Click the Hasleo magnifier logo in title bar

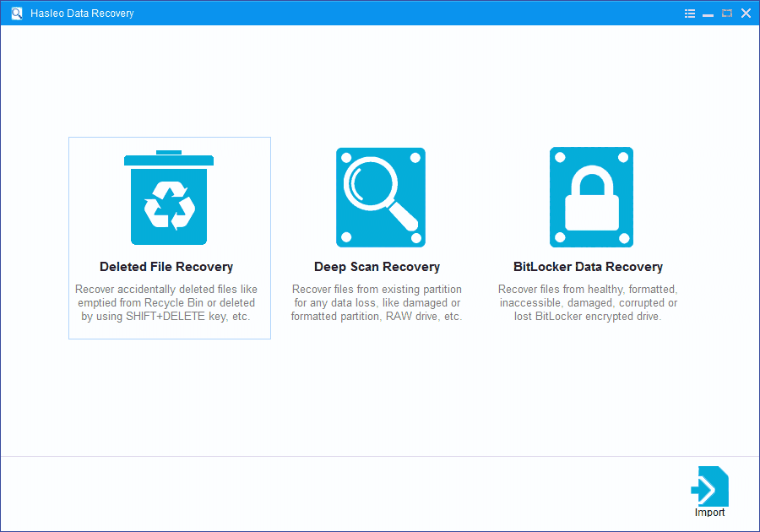[x=16, y=13]
